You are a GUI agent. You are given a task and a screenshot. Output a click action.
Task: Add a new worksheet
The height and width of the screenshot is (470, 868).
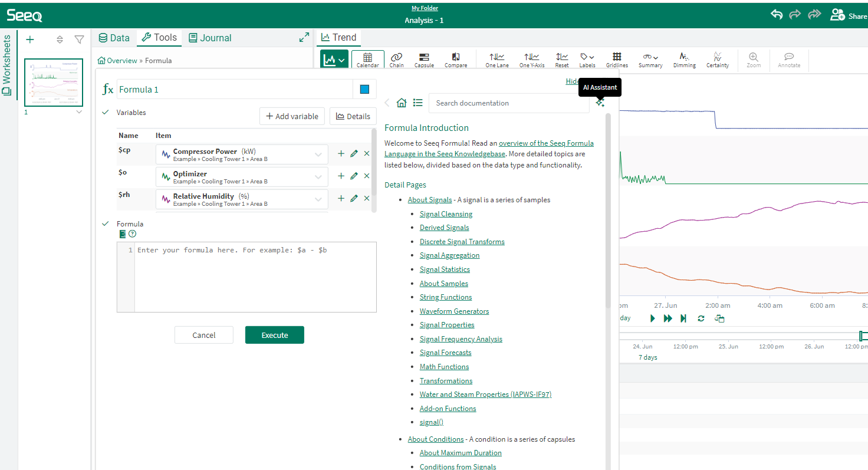point(30,40)
